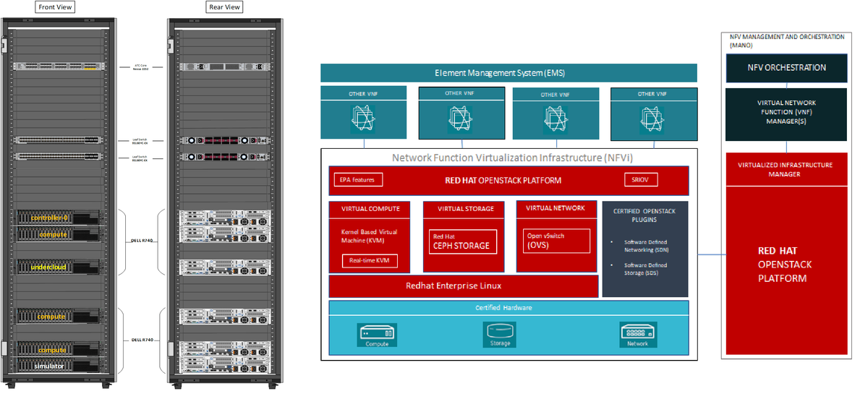Click the Network Function Virtualization Infrastructure (NFVi) title
Screen dimensions: 868x399
pyautogui.click(x=512, y=157)
